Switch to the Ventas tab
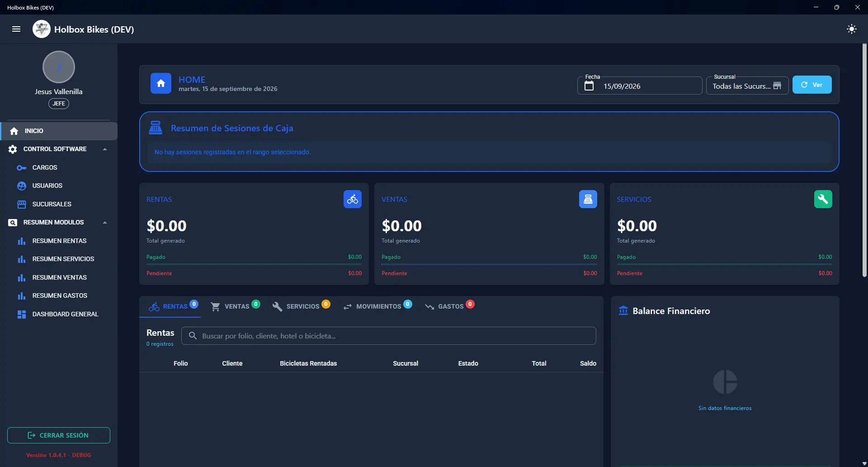Viewport: 868px width, 467px height. [235, 306]
